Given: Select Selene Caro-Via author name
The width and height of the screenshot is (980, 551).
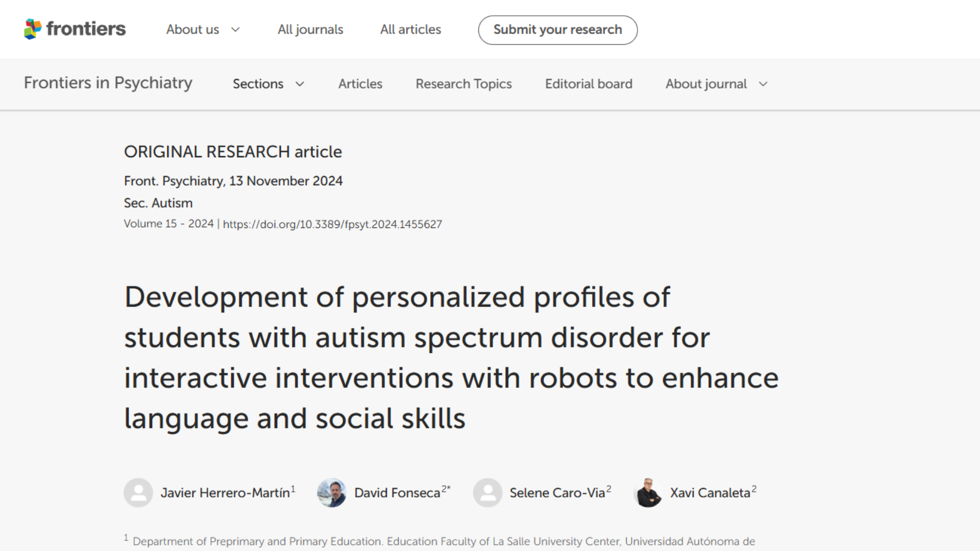Looking at the screenshot, I should [x=557, y=493].
